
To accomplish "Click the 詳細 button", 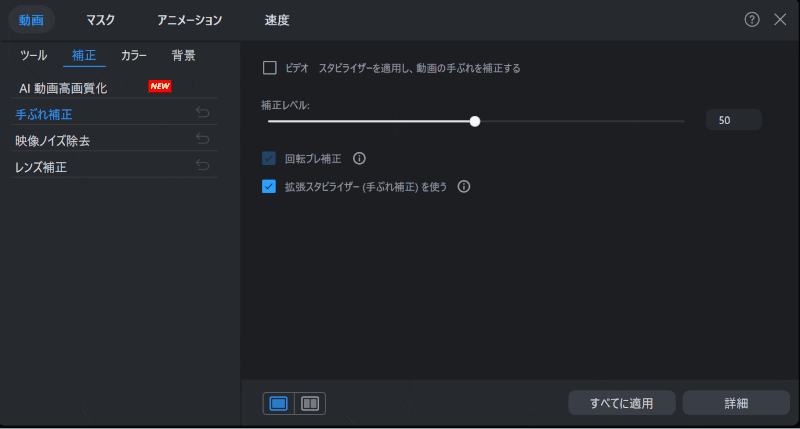I will coord(736,403).
